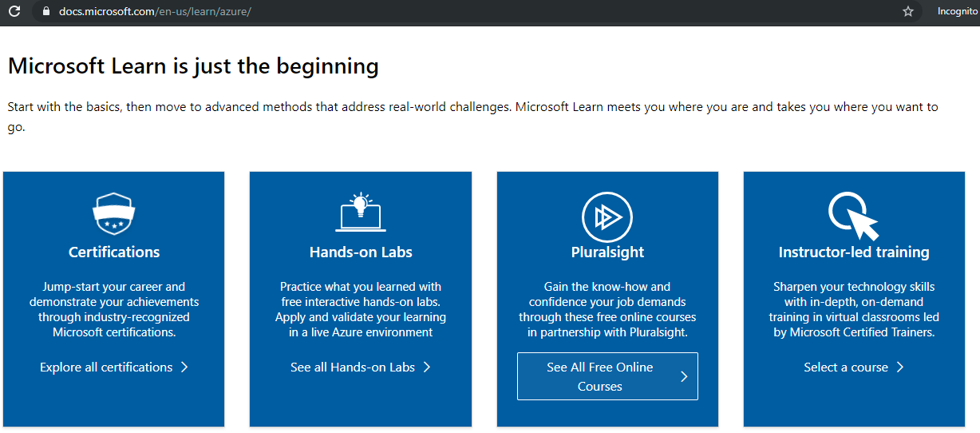
Task: Click the Instructor-led training heading
Action: [854, 252]
